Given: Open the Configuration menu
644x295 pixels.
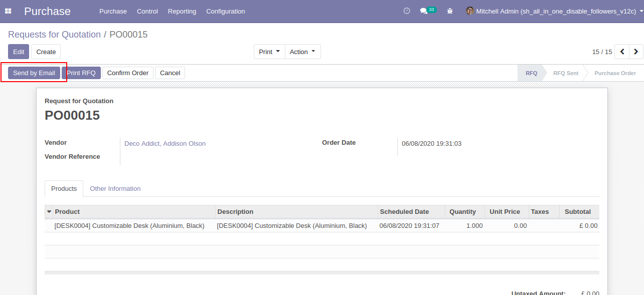Looking at the screenshot, I should (226, 11).
